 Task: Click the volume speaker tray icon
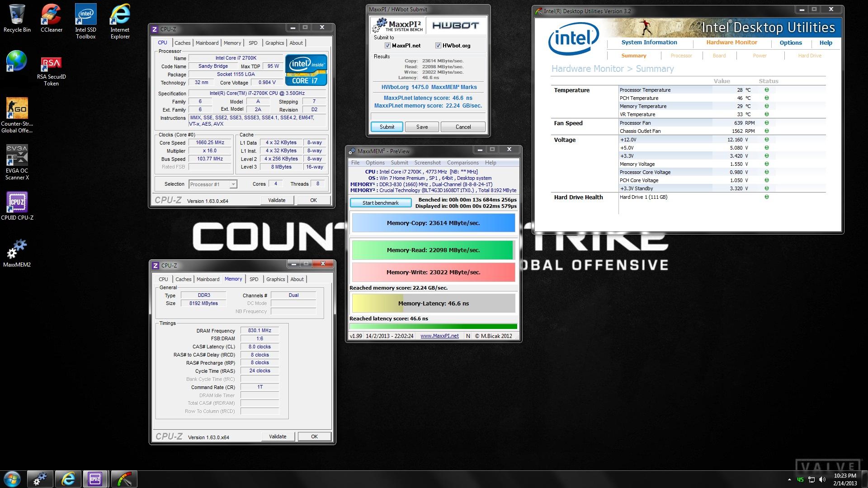click(x=822, y=479)
